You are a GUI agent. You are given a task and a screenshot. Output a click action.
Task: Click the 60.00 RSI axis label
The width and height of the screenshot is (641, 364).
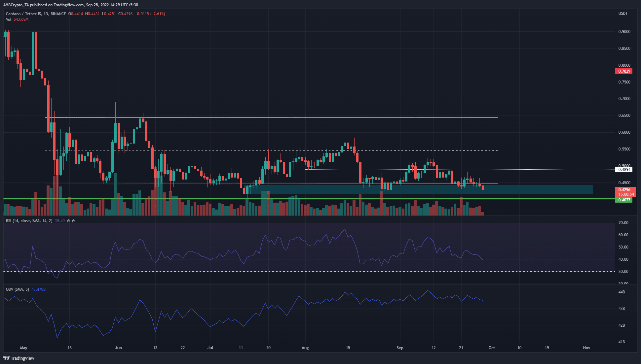click(x=623, y=235)
